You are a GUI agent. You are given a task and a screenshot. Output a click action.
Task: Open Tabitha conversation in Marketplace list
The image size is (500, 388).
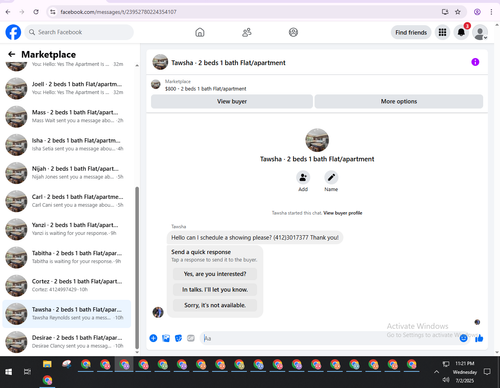pyautogui.click(x=67, y=257)
